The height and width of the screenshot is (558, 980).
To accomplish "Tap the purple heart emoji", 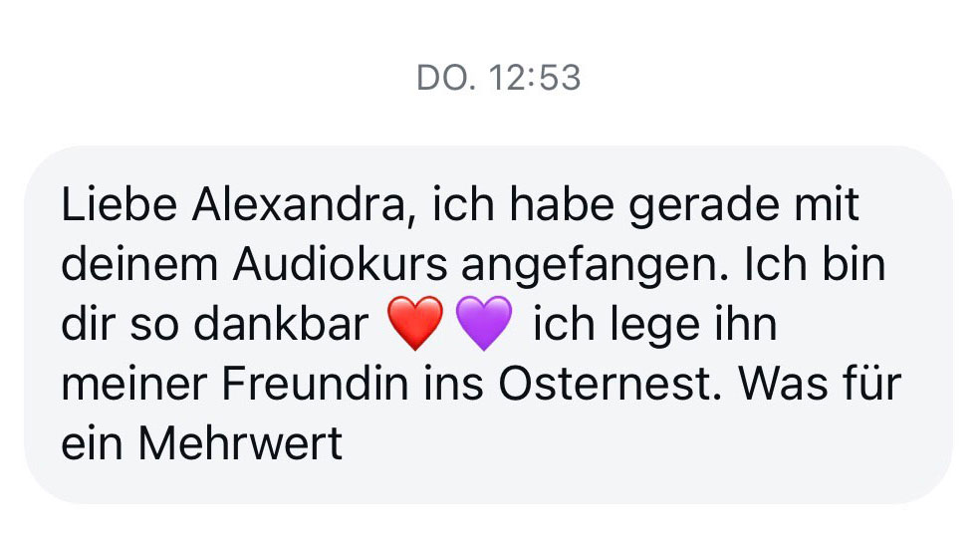I will coord(484,324).
